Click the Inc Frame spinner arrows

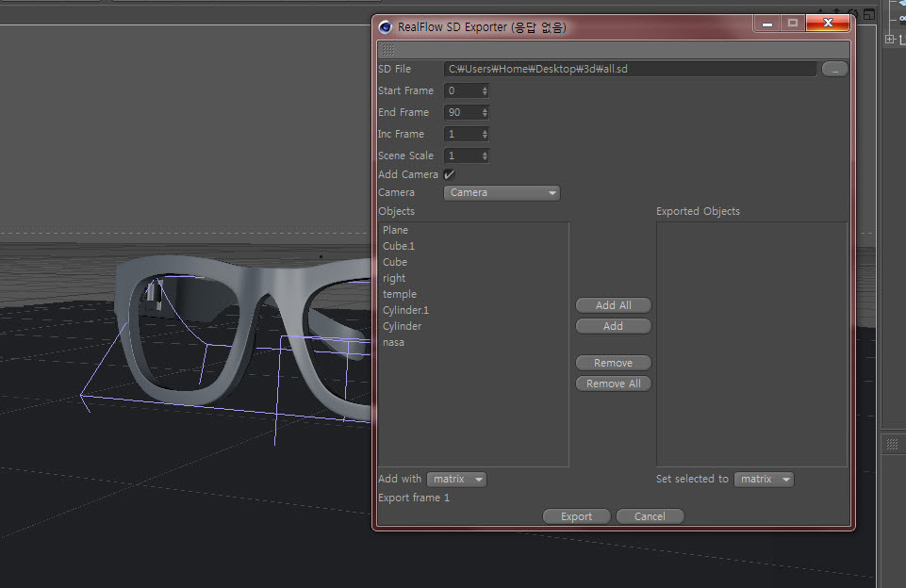click(x=485, y=134)
